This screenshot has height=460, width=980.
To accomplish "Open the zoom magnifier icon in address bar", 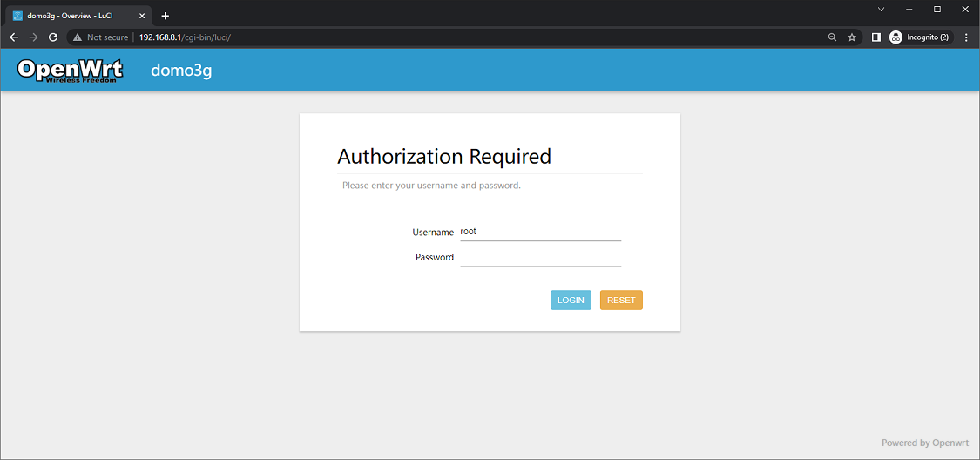I will pyautogui.click(x=832, y=37).
